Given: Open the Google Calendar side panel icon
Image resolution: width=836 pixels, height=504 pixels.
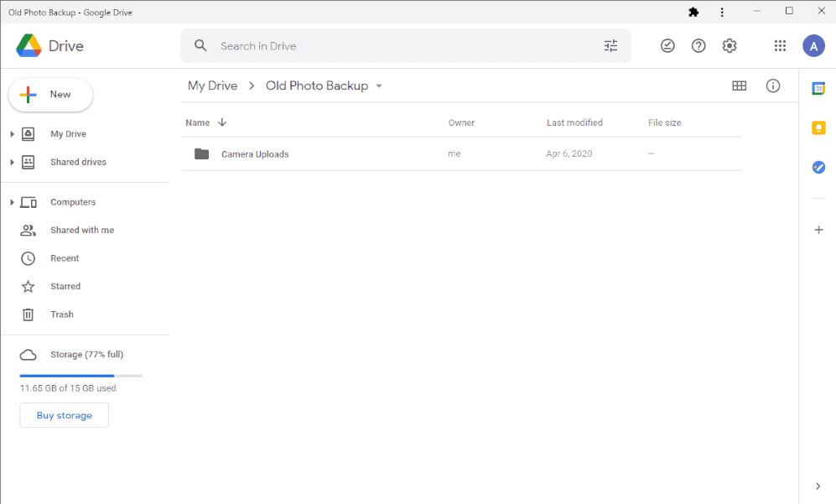Looking at the screenshot, I should point(818,89).
